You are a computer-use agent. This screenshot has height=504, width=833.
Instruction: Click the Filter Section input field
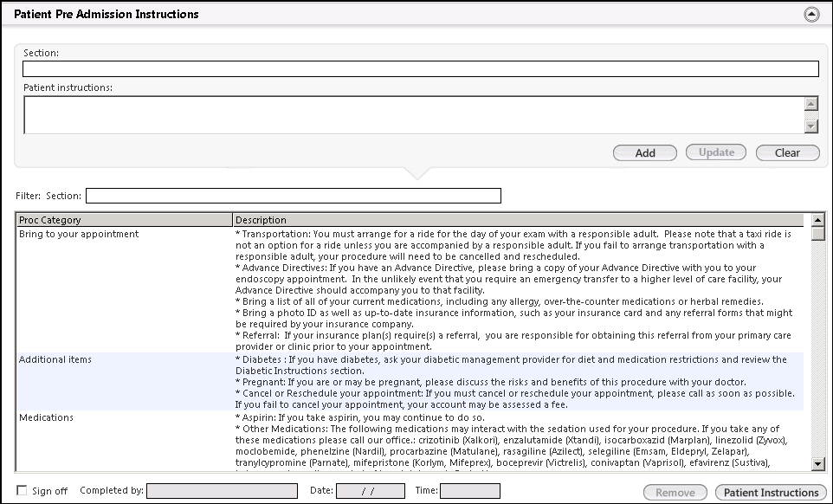point(294,196)
